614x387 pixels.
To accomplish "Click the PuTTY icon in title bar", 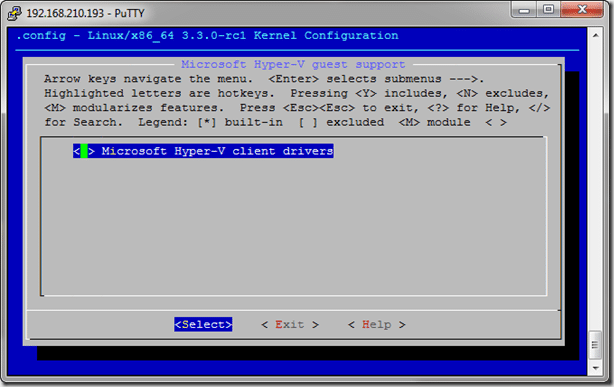I will 14,13.
